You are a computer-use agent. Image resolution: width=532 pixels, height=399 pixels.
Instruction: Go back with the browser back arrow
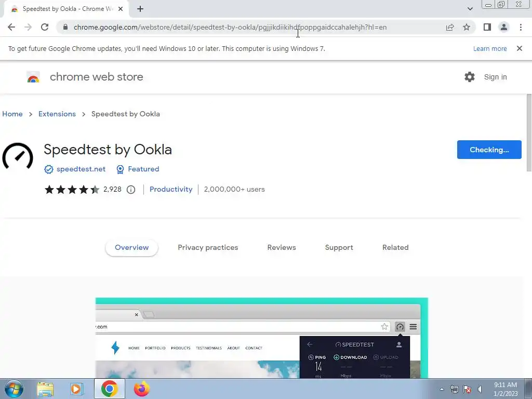11,27
